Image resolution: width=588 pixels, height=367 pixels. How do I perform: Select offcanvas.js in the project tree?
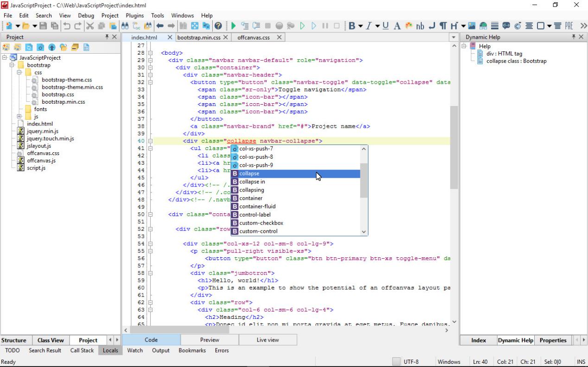point(41,161)
